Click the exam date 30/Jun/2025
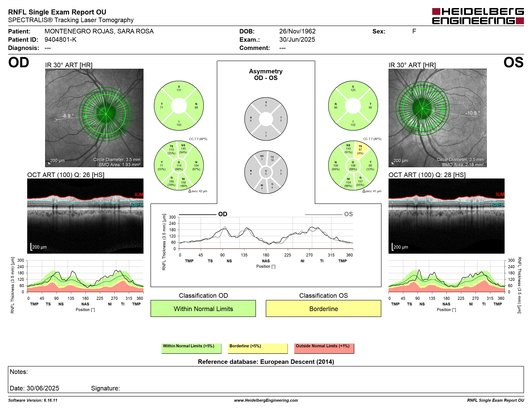Viewport: 532px width, 411px height. coord(297,39)
